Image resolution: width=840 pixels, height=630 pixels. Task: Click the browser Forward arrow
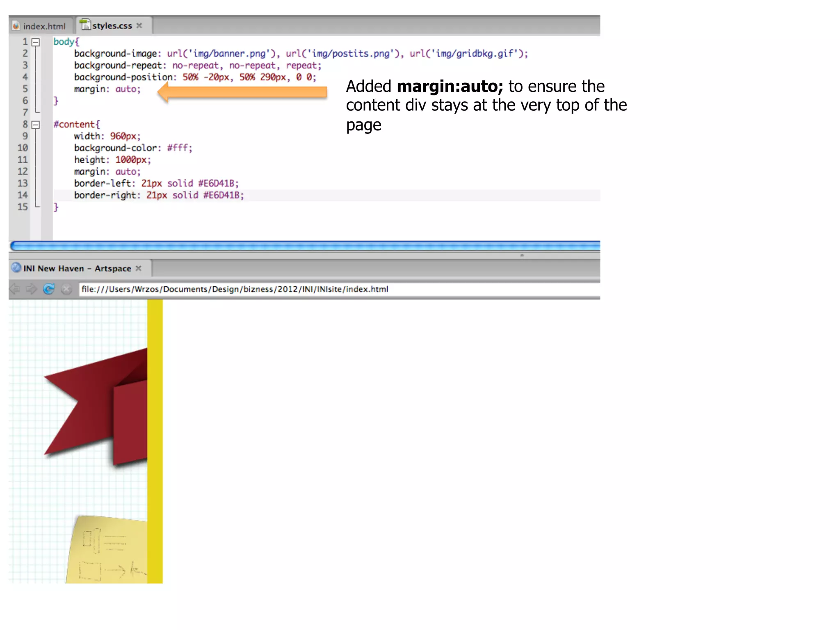click(x=31, y=289)
